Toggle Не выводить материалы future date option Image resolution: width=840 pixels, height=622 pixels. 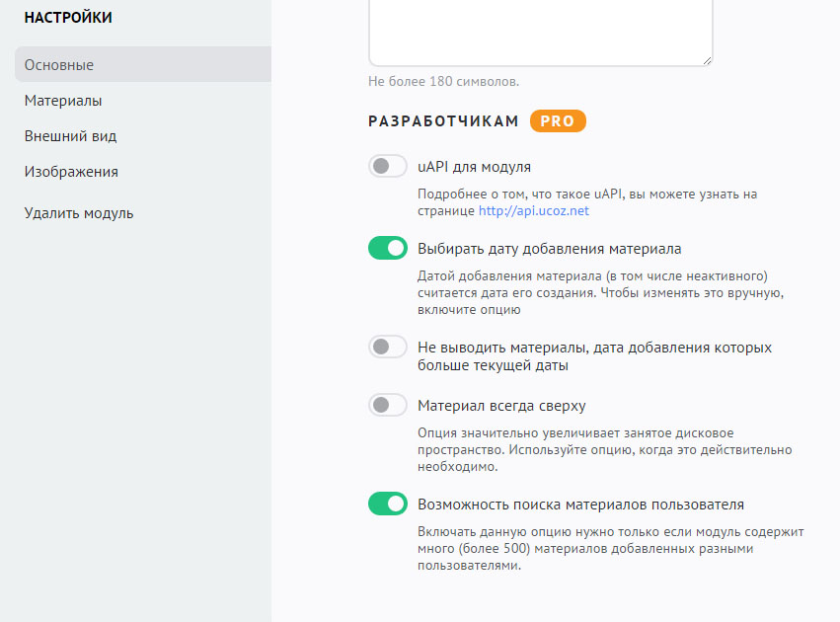tap(387, 347)
